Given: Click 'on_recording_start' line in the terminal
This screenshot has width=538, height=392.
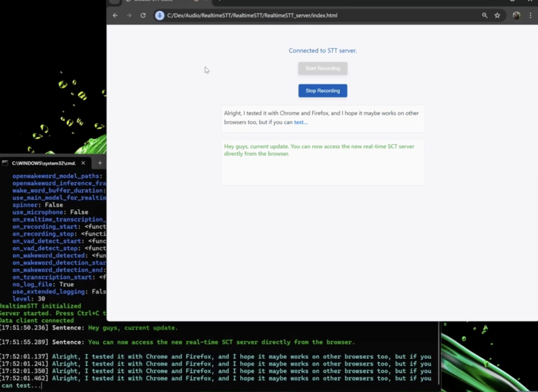Looking at the screenshot, I should (59, 226).
